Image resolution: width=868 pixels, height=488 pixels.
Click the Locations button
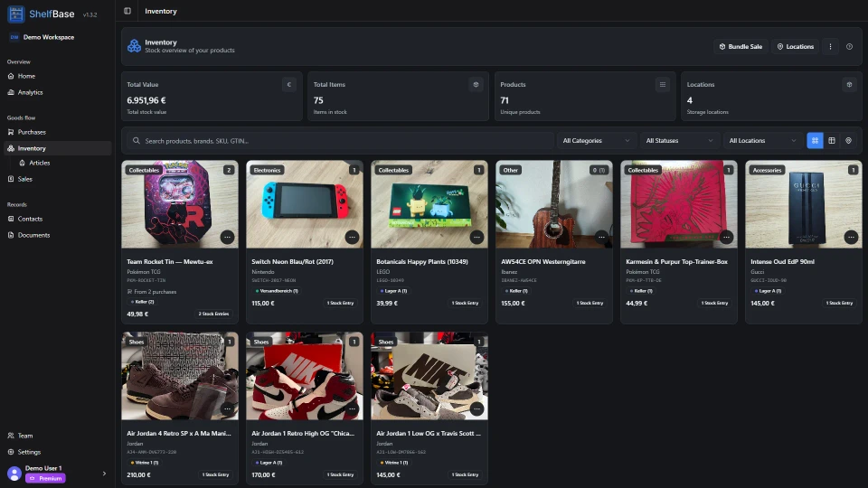click(x=796, y=46)
